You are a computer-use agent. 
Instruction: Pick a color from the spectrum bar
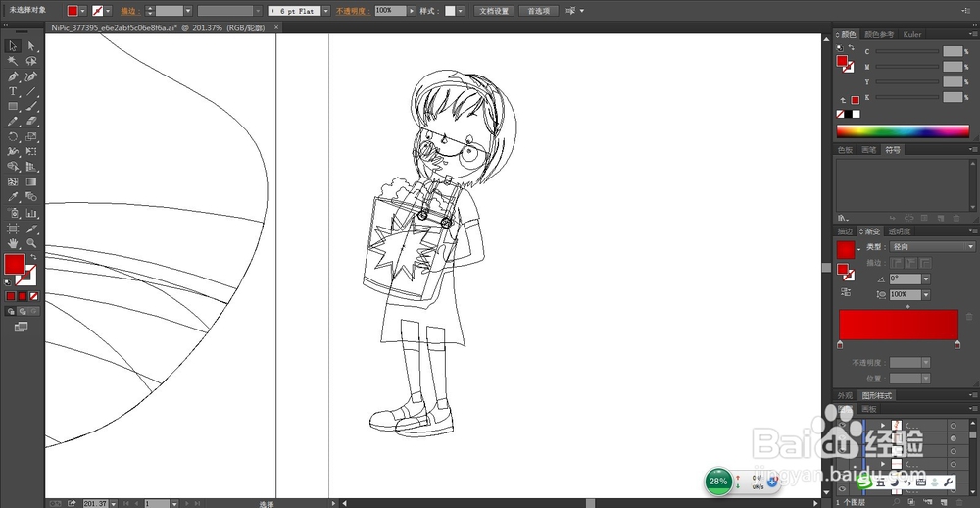point(903,131)
